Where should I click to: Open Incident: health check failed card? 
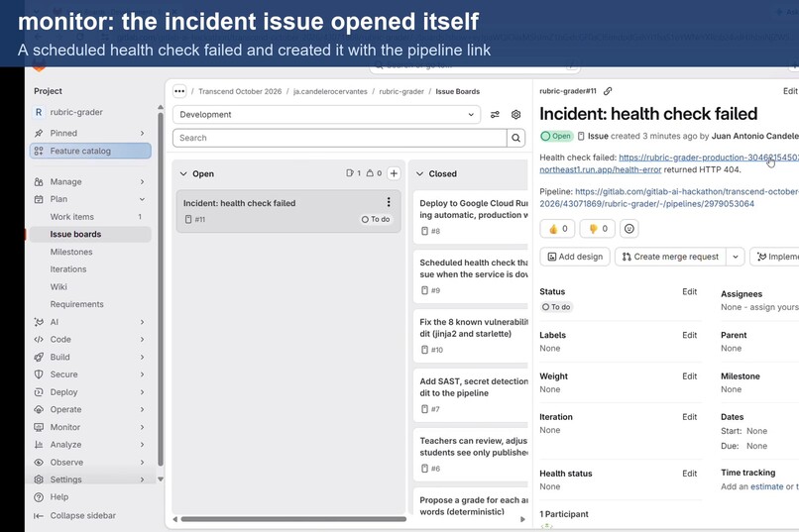click(288, 211)
